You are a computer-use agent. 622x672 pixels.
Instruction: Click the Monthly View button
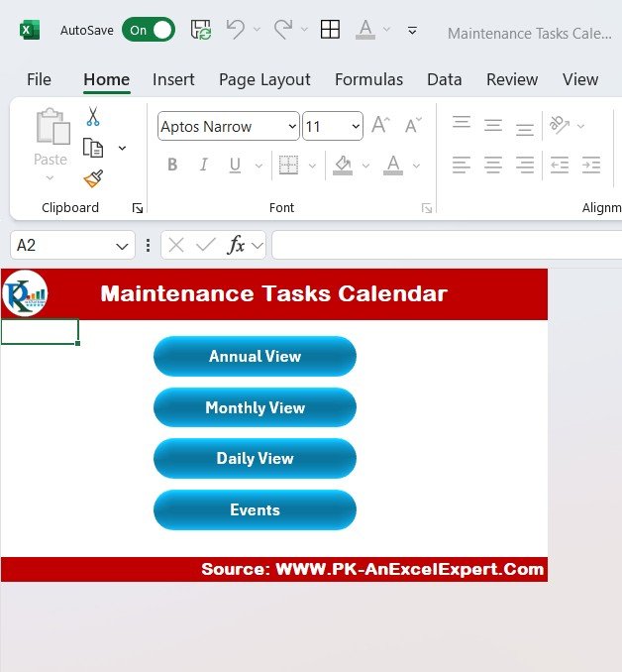tap(255, 407)
